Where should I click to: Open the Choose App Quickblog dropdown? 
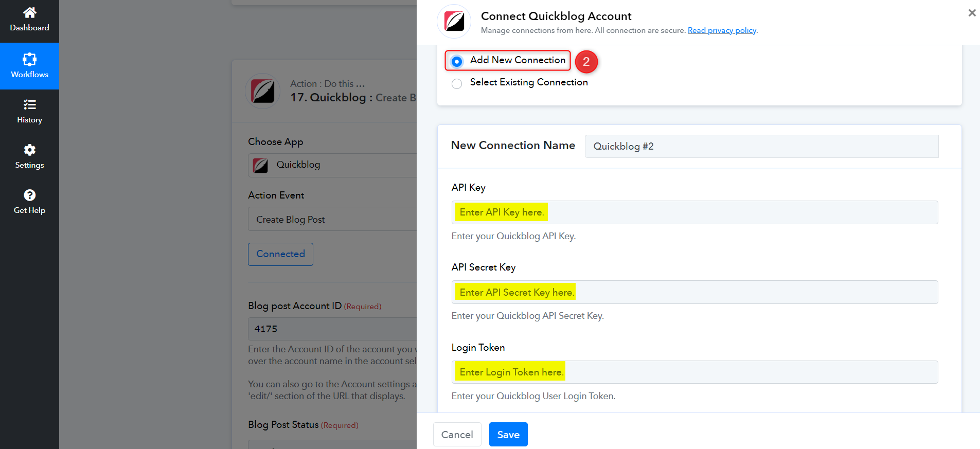pos(332,165)
